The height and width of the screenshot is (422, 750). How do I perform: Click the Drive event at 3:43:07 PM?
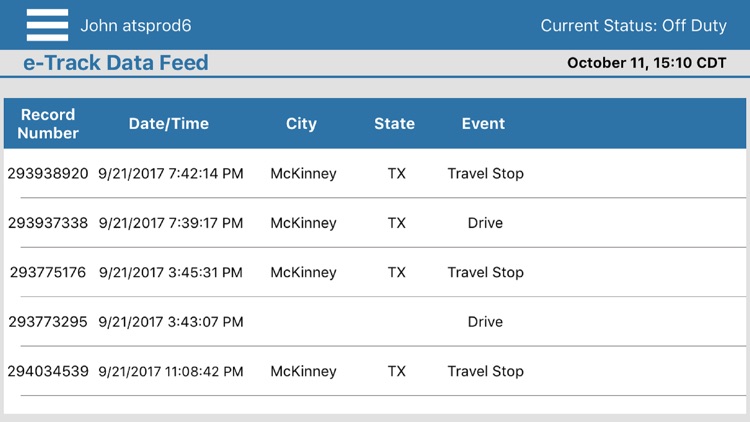[485, 322]
